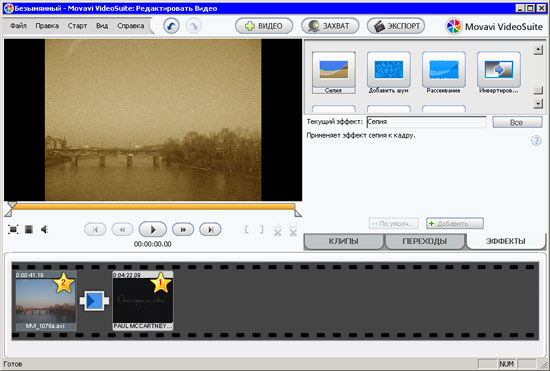Click the first scissors cut icon

(x=277, y=230)
